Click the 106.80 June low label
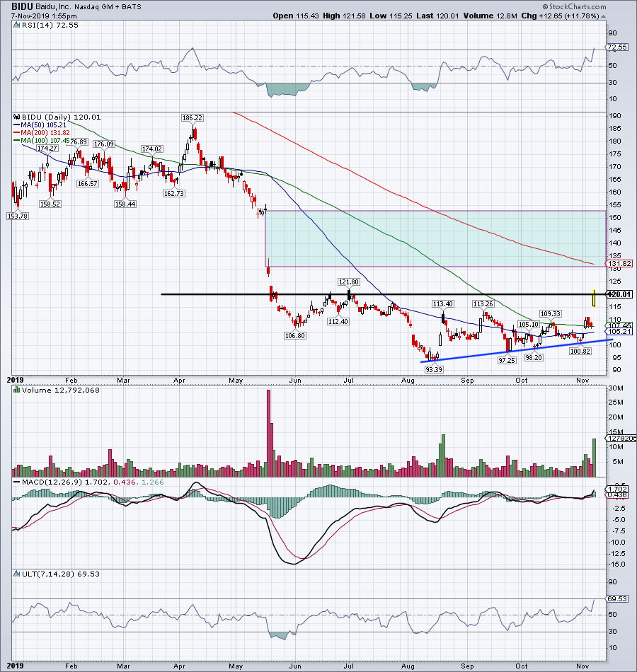637x672 pixels. (295, 335)
